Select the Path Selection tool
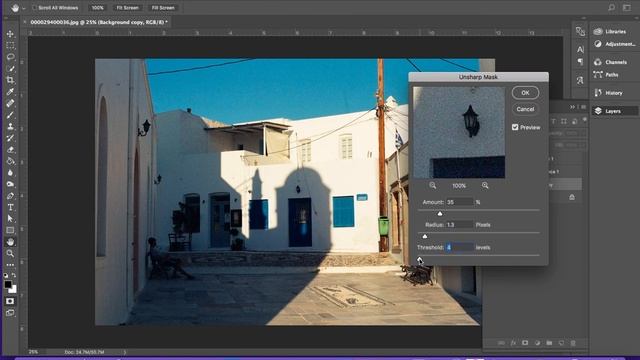This screenshot has width=640, height=360. (x=10, y=218)
